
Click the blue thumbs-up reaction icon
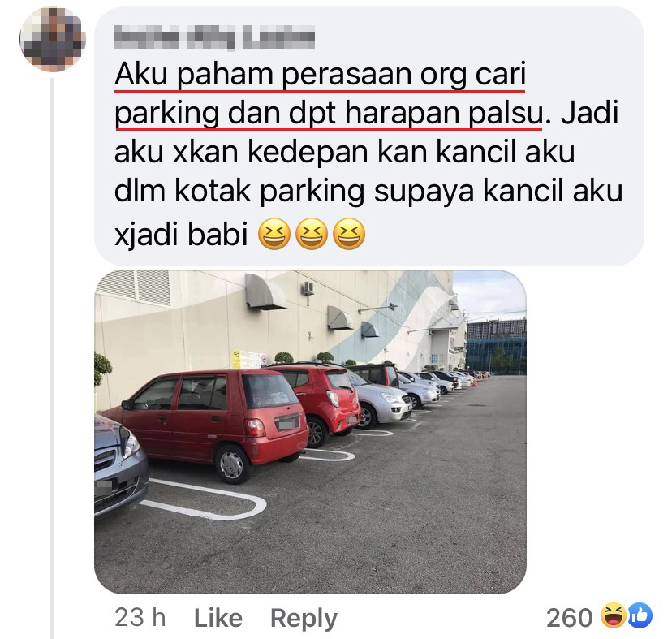click(640, 615)
